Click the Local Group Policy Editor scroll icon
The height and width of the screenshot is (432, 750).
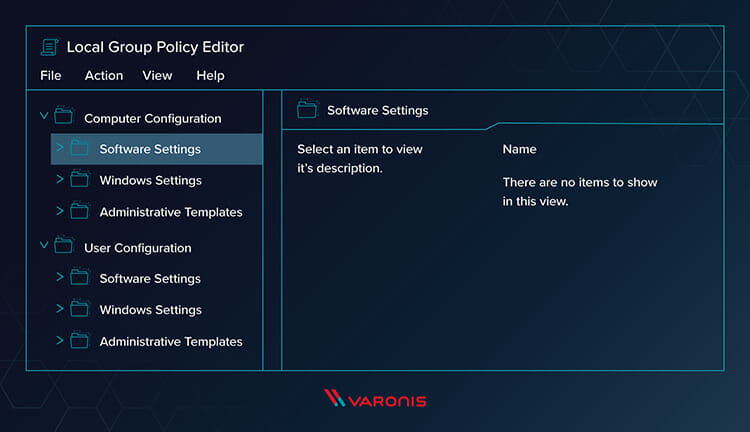[x=49, y=47]
